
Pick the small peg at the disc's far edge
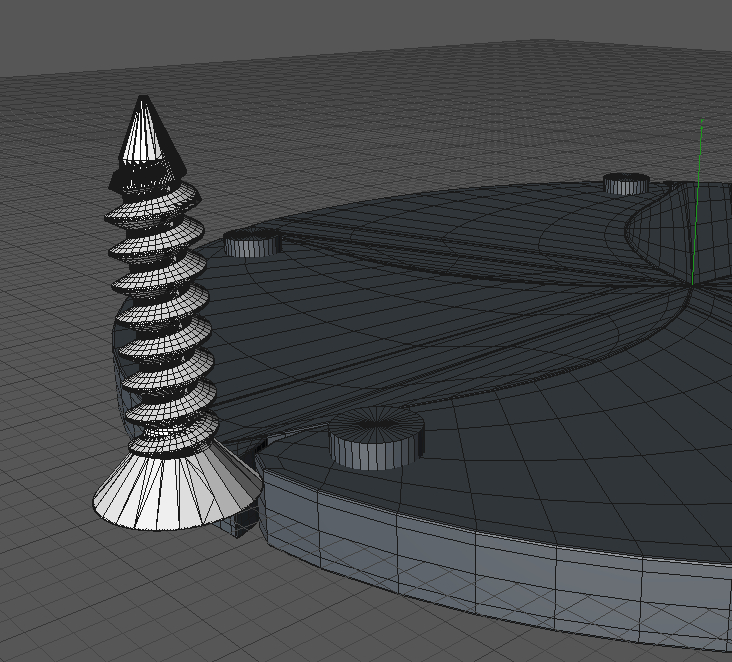pos(626,184)
